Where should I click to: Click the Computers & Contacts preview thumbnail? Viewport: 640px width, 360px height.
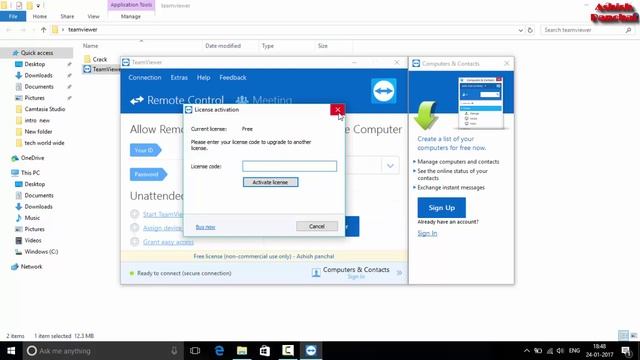click(481, 102)
